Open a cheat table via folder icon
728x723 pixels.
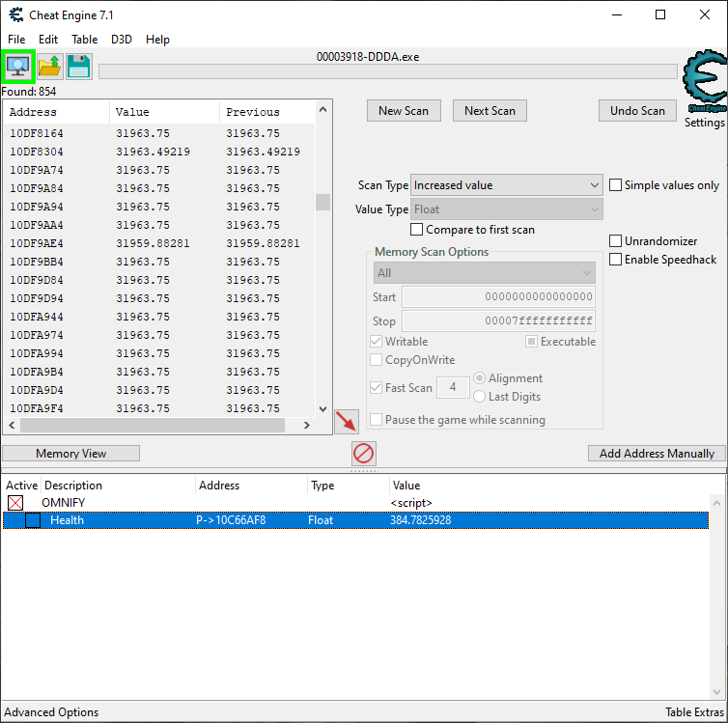[49, 68]
